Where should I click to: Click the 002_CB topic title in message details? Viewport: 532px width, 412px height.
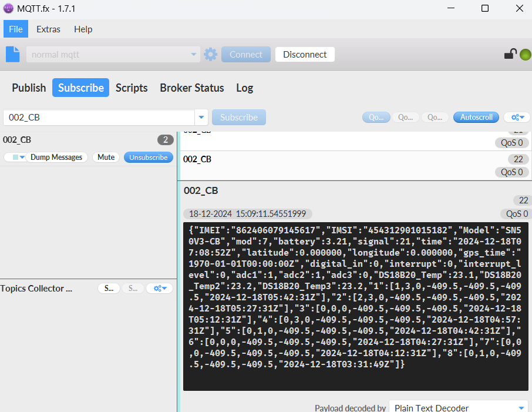click(201, 190)
